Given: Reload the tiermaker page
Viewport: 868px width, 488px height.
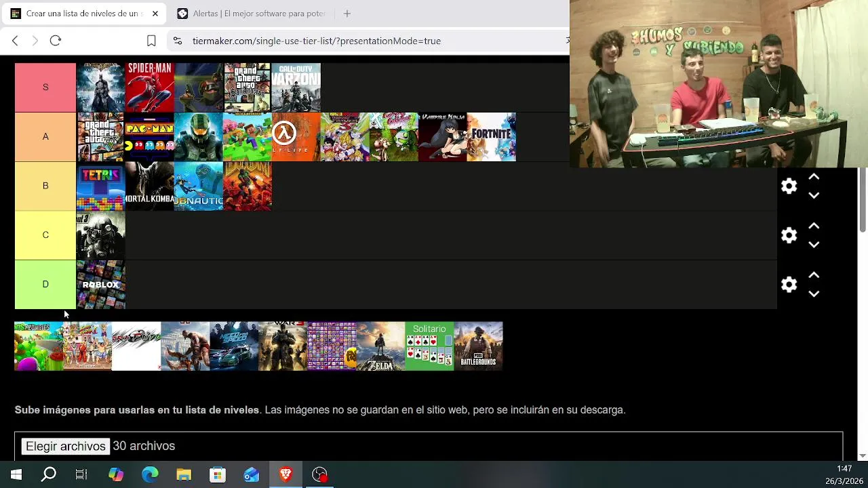Looking at the screenshot, I should click(56, 41).
